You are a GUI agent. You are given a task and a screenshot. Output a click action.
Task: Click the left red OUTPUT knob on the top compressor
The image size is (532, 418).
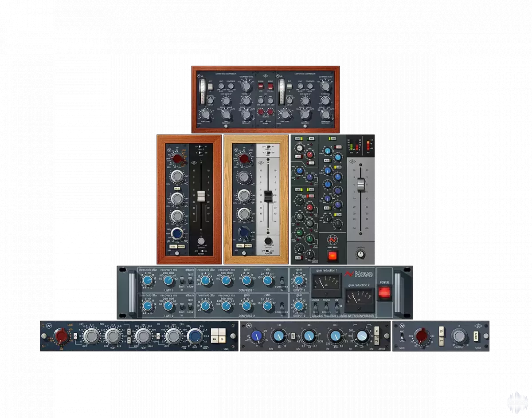[261, 112]
